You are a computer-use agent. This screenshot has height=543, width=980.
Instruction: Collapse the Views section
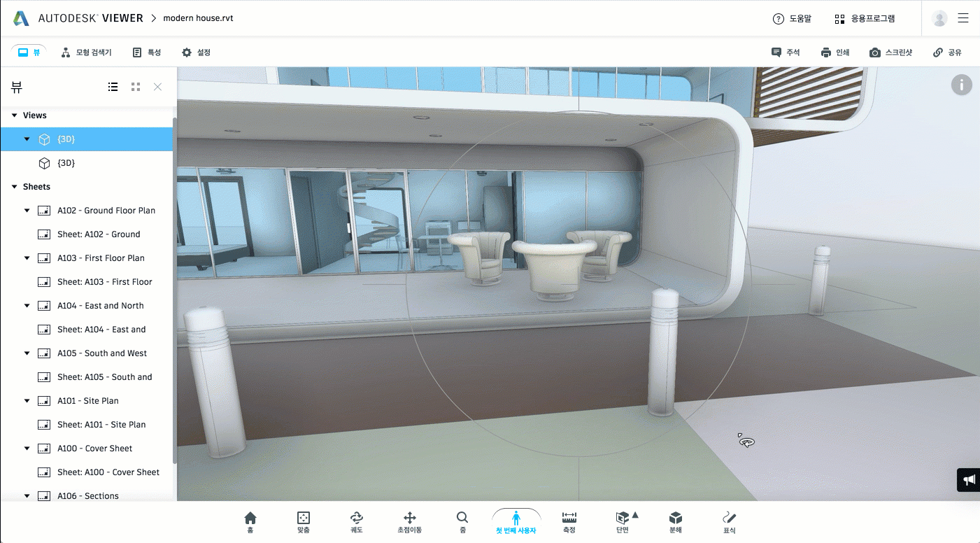(x=15, y=115)
